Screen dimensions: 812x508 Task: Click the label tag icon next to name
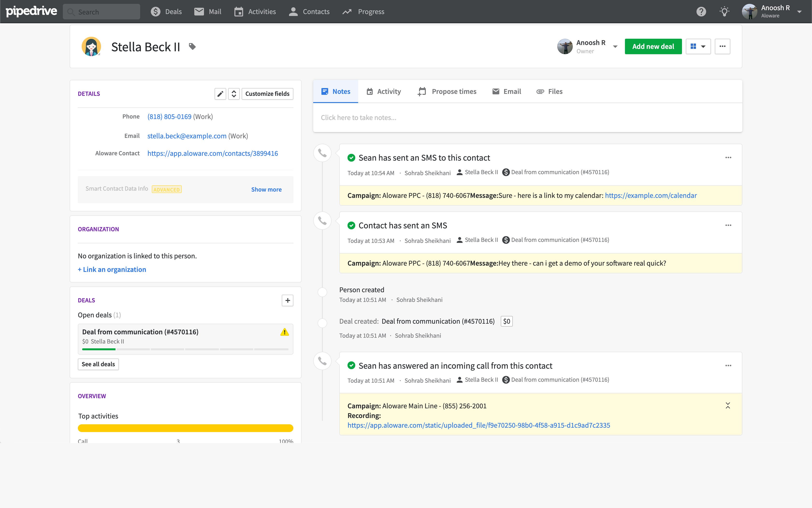click(x=192, y=46)
